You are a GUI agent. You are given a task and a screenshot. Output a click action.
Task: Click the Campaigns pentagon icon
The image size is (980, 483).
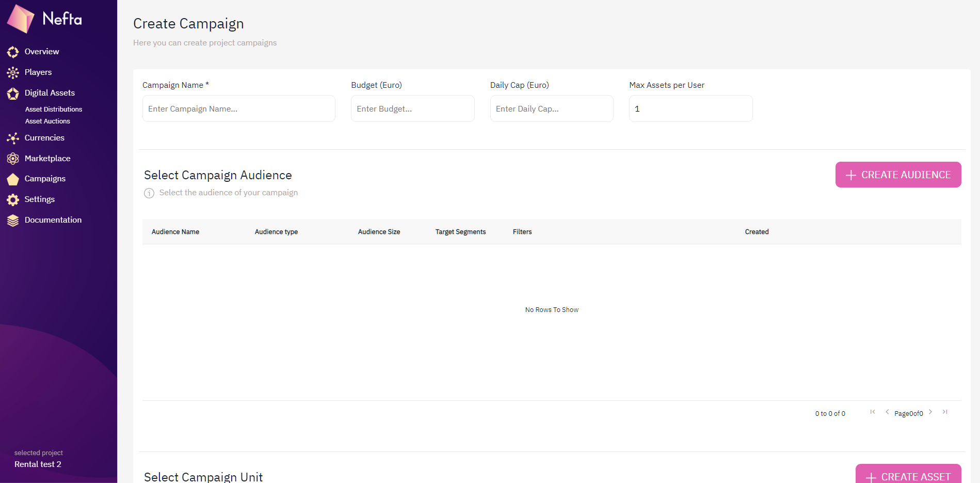tap(13, 179)
